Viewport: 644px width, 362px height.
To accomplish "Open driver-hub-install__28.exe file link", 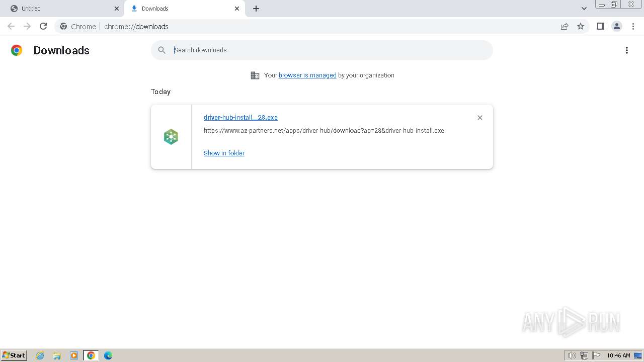I will click(240, 117).
